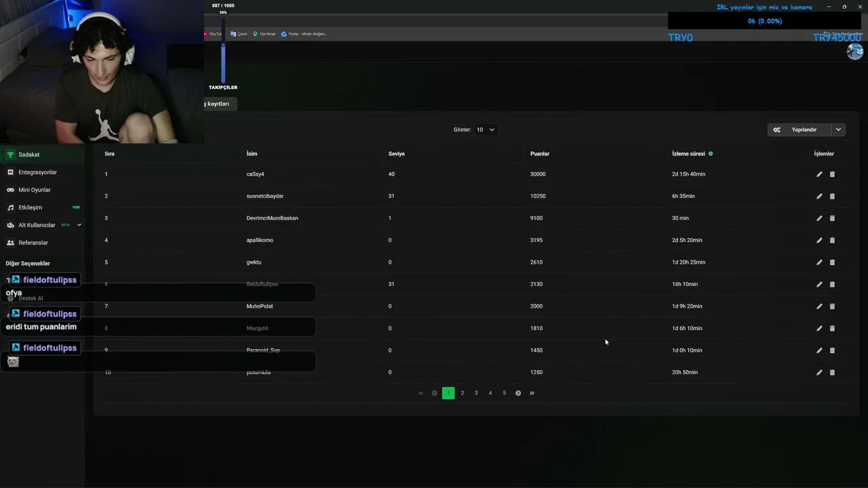This screenshot has height=488, width=868.
Task: Jump to page 4 of the list
Action: click(x=490, y=393)
